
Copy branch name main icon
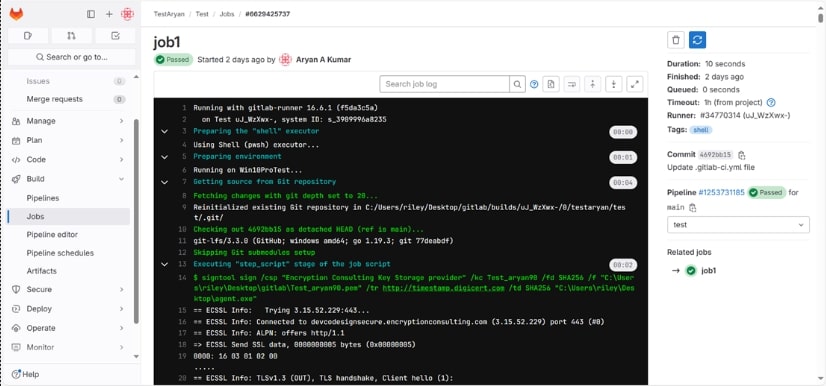click(693, 207)
